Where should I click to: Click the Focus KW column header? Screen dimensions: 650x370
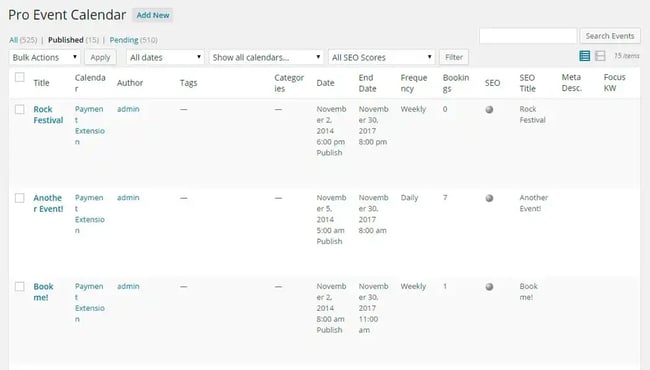pyautogui.click(x=614, y=82)
